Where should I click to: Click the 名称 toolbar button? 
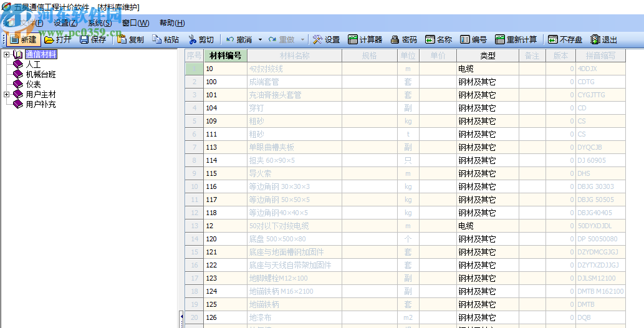pyautogui.click(x=439, y=39)
